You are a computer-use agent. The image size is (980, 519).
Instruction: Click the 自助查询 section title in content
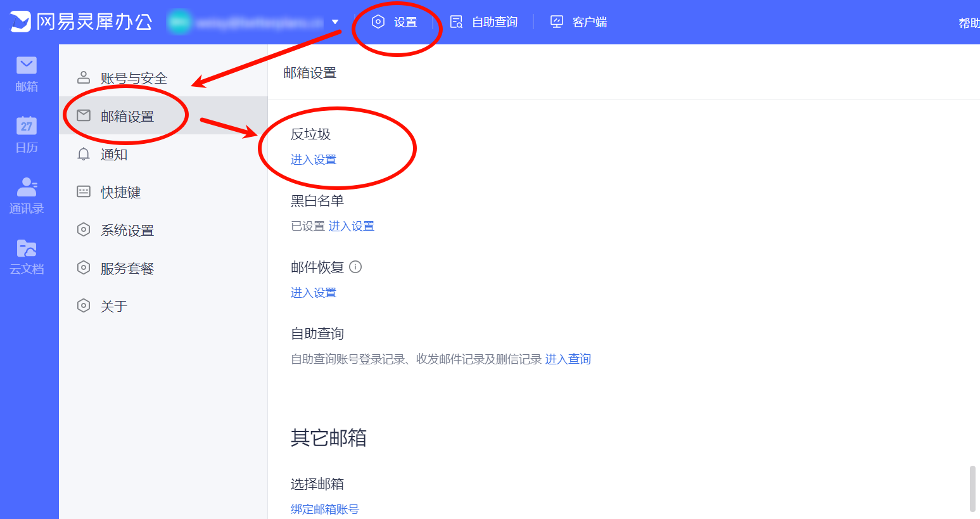coord(317,334)
